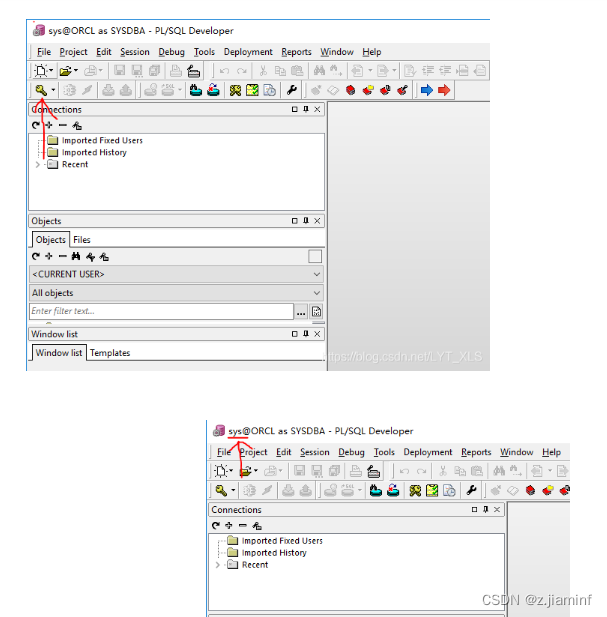This screenshot has height=617, width=607.
Task: Click the blue right arrow icon in upper window
Action: pyautogui.click(x=426, y=90)
